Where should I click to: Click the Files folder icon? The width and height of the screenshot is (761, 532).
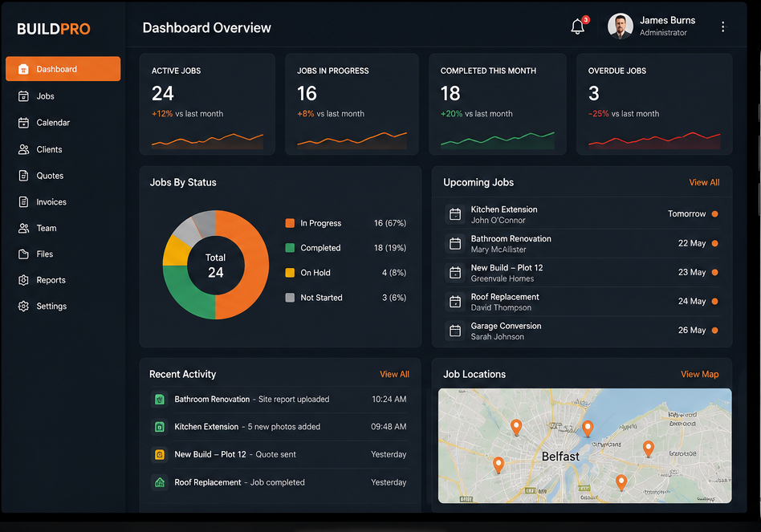23,254
